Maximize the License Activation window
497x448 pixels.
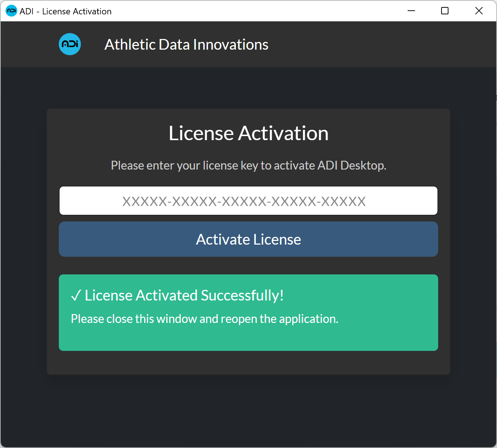[x=445, y=11]
